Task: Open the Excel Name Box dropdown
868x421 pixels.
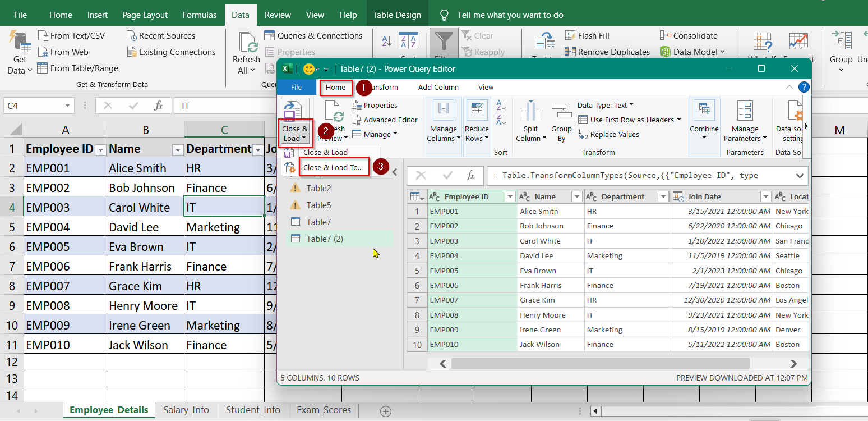Action: point(68,106)
